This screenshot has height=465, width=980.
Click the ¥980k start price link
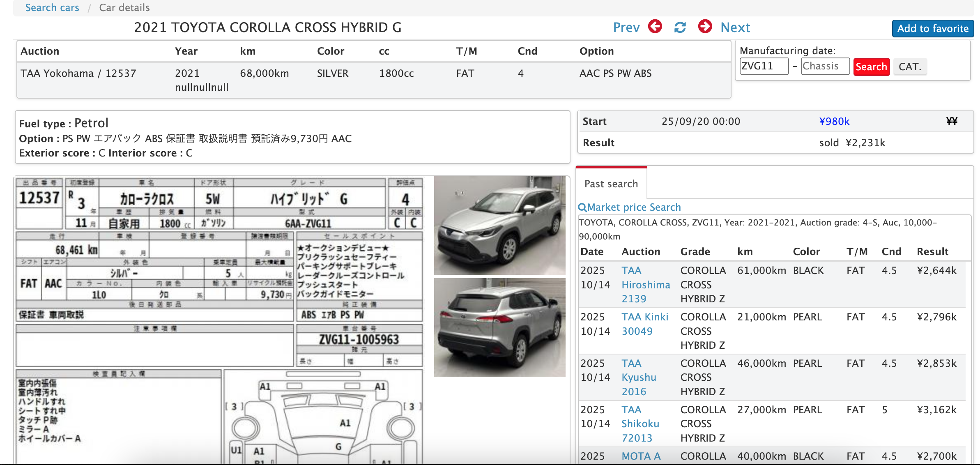tap(834, 121)
